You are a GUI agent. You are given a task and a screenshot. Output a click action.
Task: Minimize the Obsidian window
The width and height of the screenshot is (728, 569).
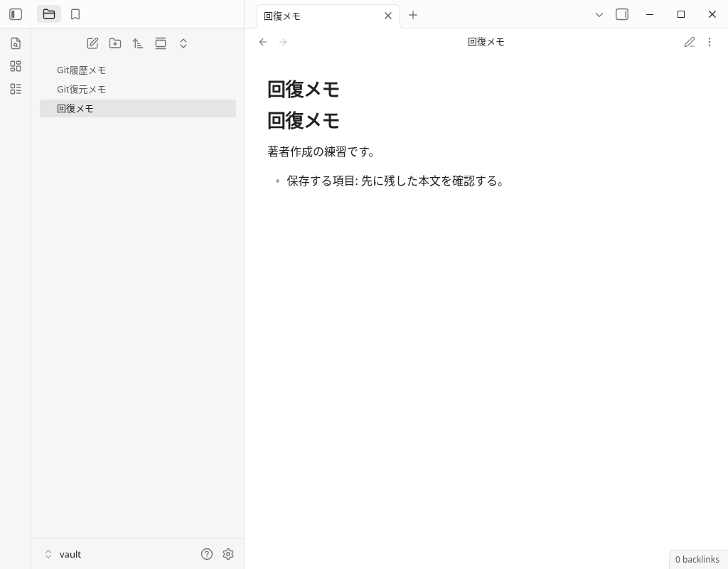tap(650, 14)
